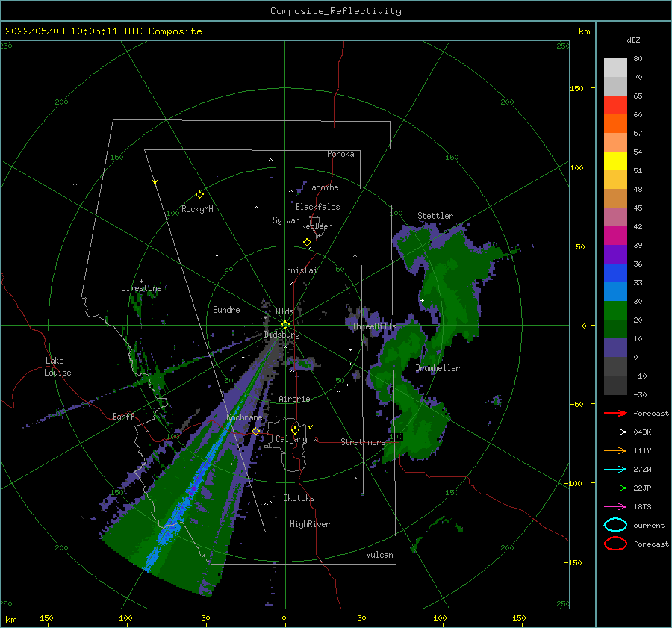Click the RockyMH label
This screenshot has width=672, height=628.
click(x=197, y=209)
